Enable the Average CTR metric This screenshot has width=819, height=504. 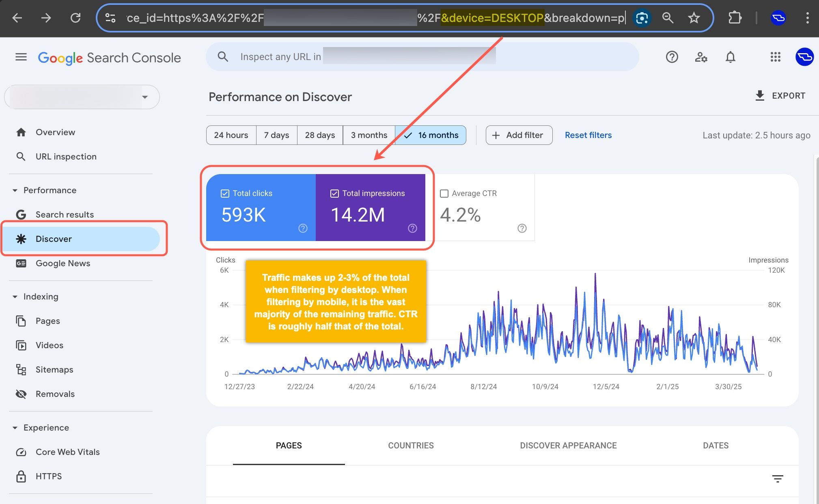pyautogui.click(x=445, y=193)
